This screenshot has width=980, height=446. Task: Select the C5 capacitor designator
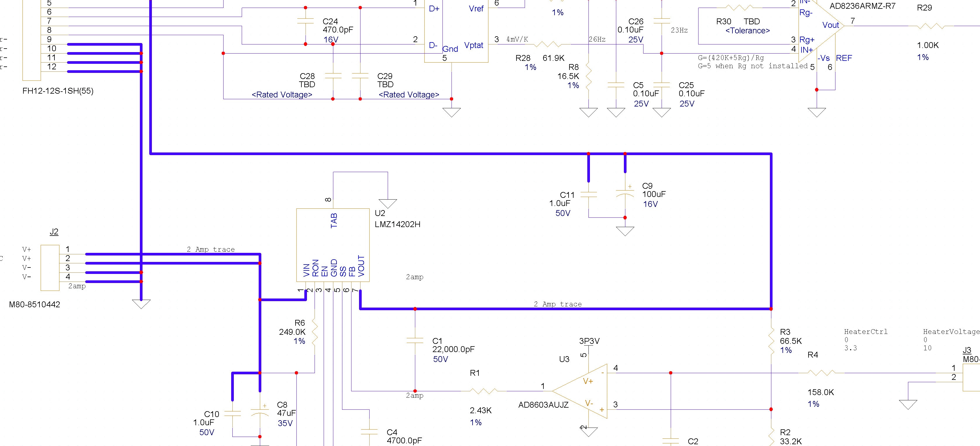point(638,86)
